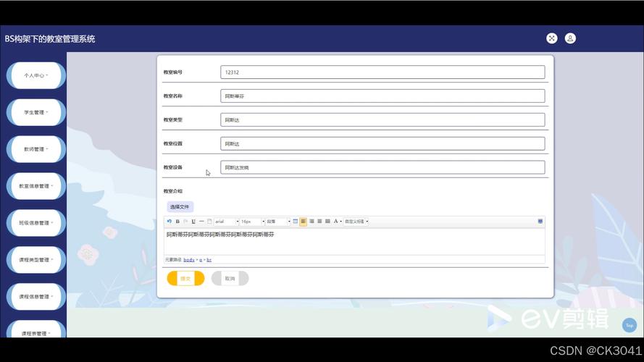The width and height of the screenshot is (644, 362).
Task: Open the arial font family dropdown
Action: tap(226, 222)
